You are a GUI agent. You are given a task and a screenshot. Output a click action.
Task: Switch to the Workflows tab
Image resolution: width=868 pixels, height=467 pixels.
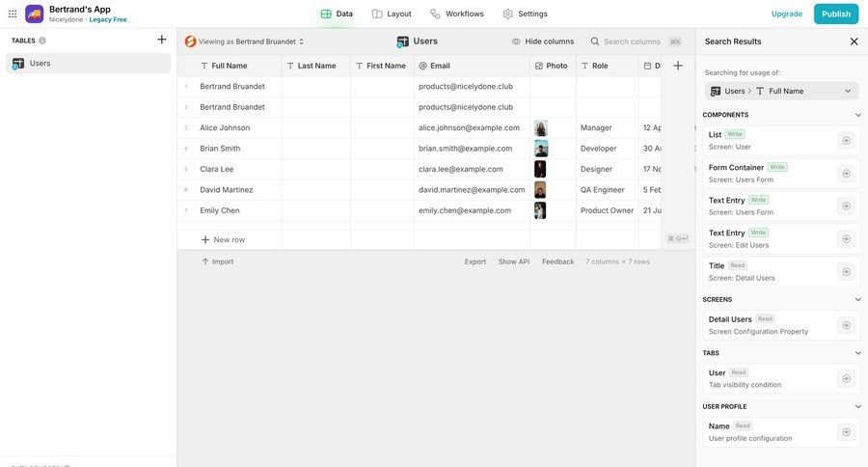click(456, 14)
